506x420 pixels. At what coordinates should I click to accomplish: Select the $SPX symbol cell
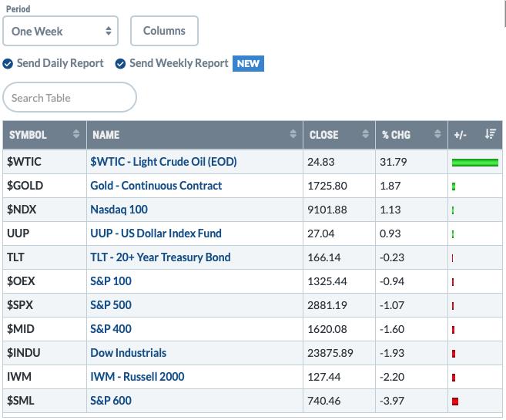45,305
